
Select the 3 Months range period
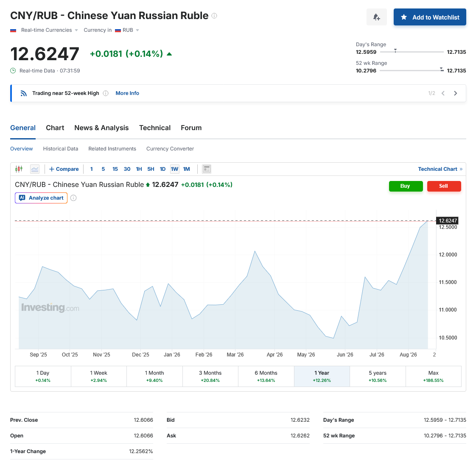point(210,376)
